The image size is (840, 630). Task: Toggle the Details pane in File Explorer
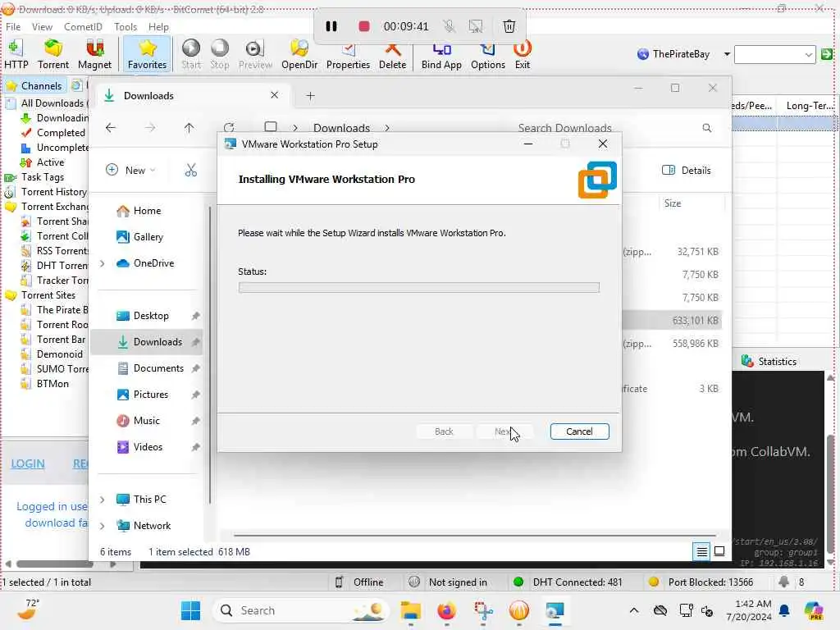coord(687,171)
